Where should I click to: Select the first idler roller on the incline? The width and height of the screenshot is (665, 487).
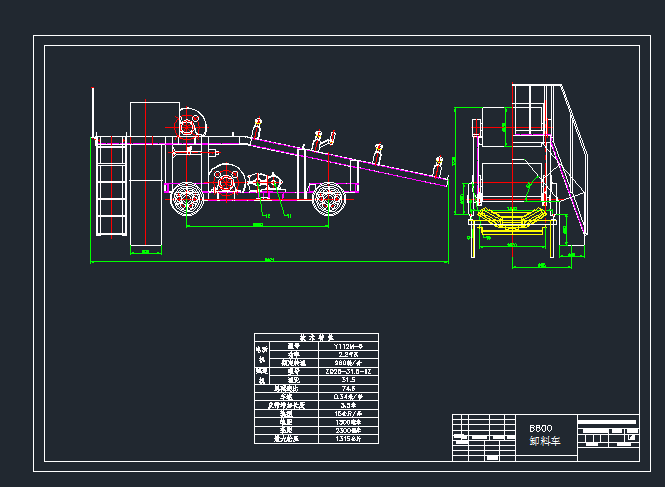(x=257, y=128)
